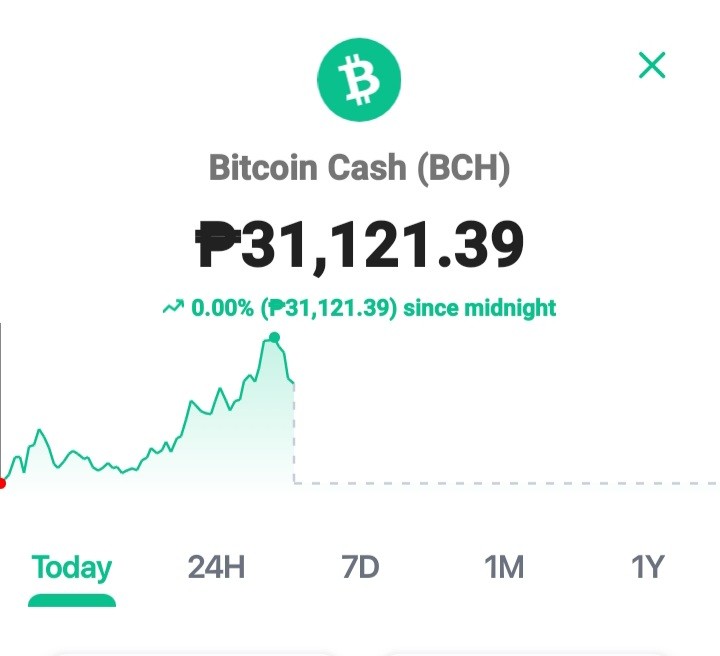Switch to the 24H chart tab
The height and width of the screenshot is (656, 720).
point(216,567)
